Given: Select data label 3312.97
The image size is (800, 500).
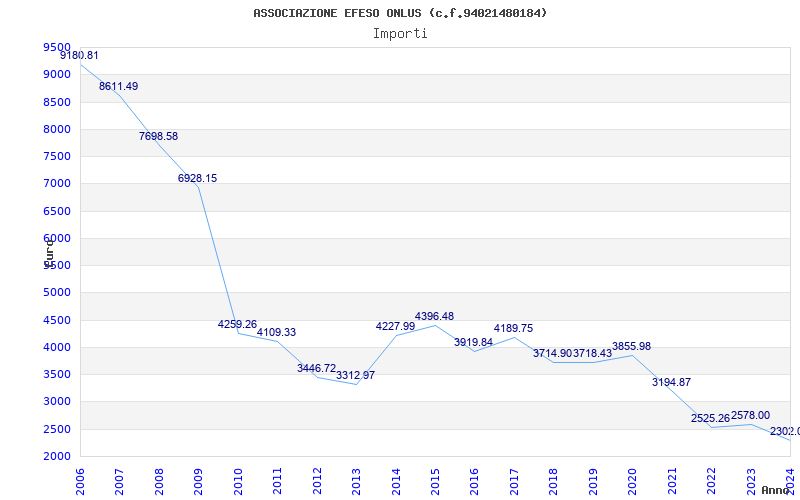Looking at the screenshot, I should (356, 376).
